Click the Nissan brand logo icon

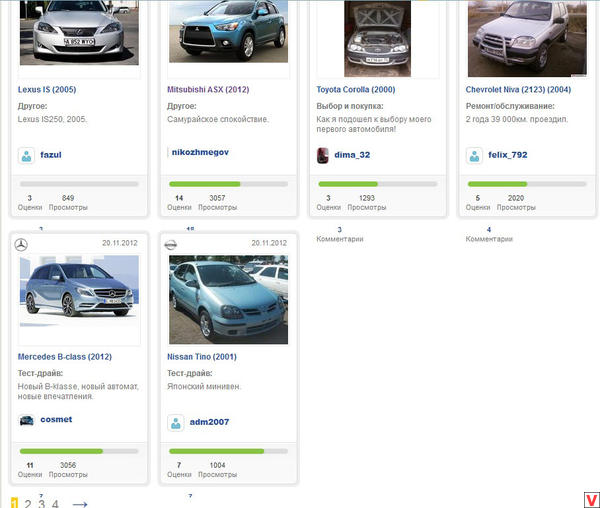pyautogui.click(x=170, y=245)
